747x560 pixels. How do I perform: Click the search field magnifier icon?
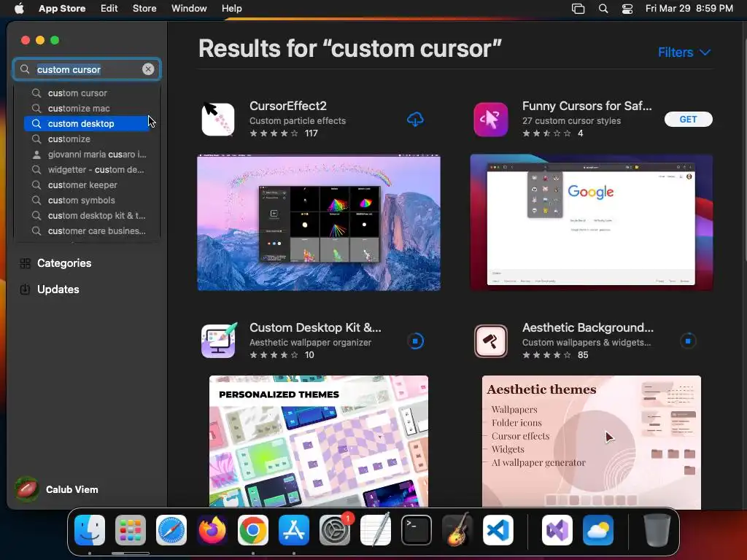point(25,69)
